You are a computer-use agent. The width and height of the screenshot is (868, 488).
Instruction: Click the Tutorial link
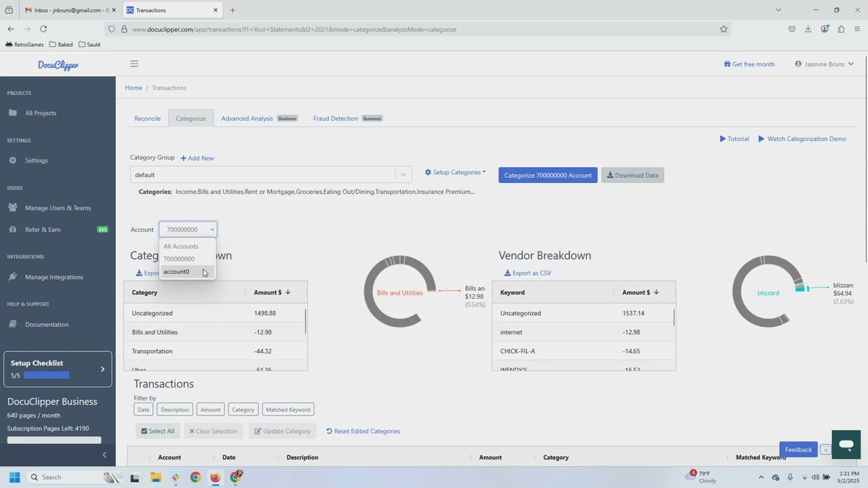tap(734, 139)
